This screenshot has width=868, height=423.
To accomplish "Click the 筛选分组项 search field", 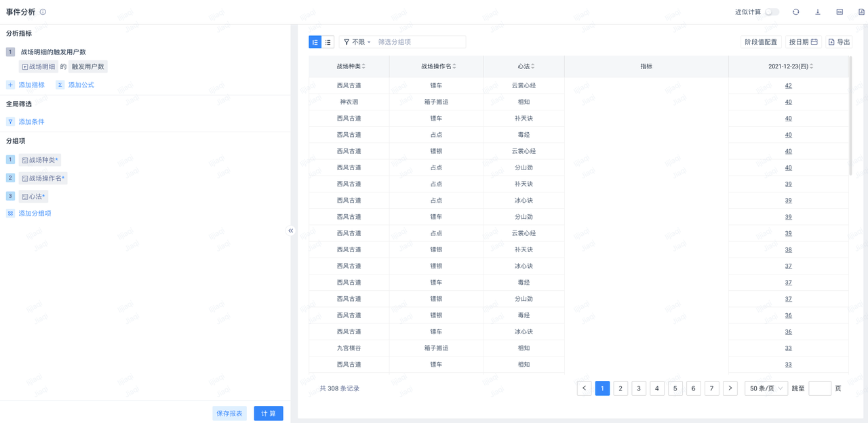I will pos(419,42).
